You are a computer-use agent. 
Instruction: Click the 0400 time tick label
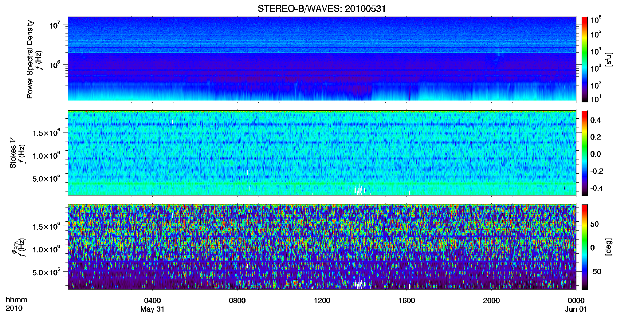tap(152, 300)
